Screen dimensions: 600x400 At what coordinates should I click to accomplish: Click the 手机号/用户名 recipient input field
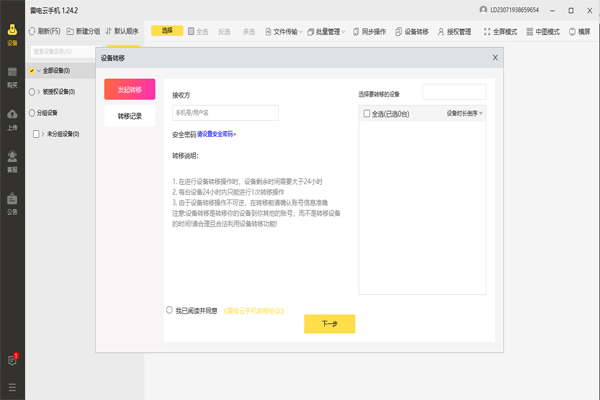tap(214, 113)
